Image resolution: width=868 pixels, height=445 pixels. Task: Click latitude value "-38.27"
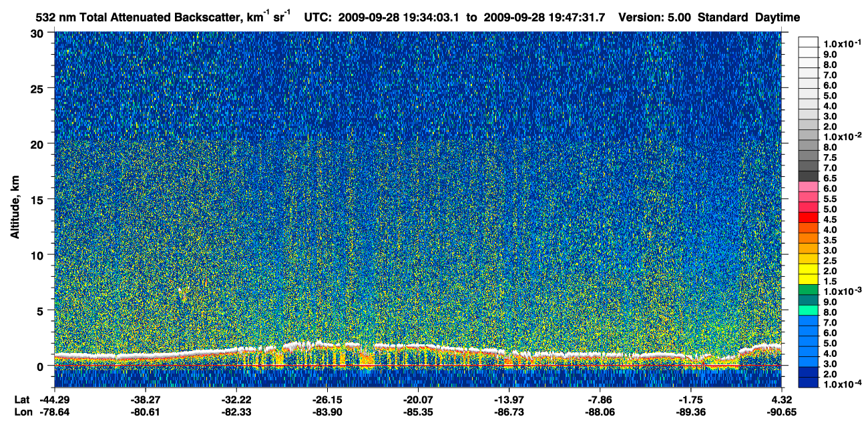[x=146, y=400]
